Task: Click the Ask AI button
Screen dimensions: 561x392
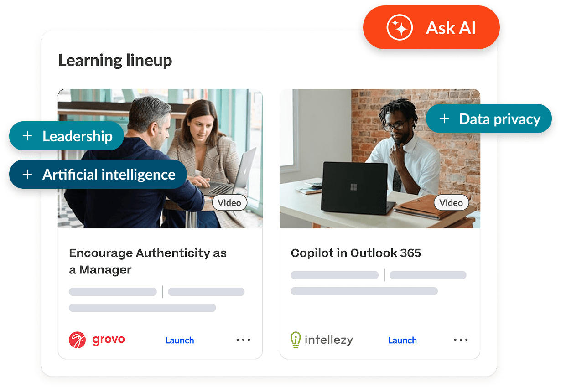Action: click(x=431, y=27)
